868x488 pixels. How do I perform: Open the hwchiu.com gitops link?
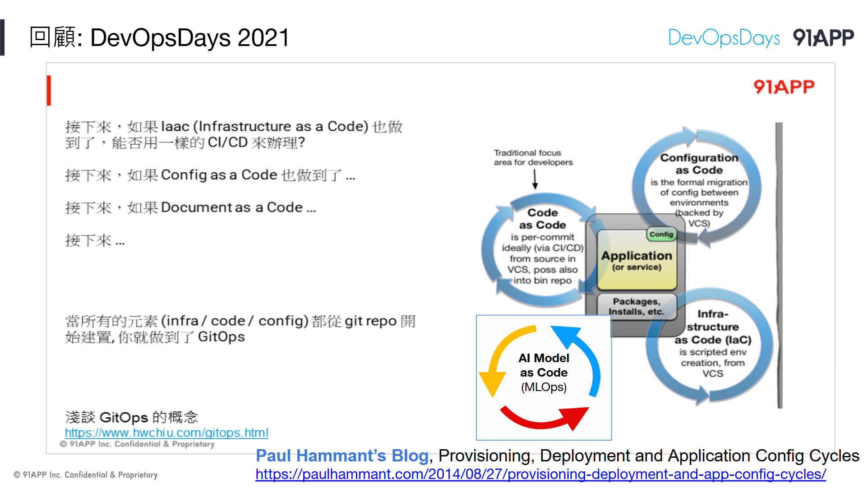(166, 433)
